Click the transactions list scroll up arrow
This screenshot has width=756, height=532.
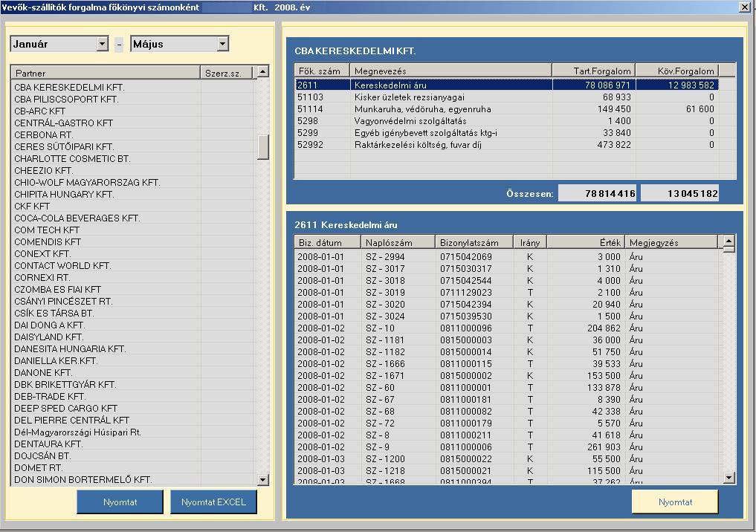coord(729,241)
